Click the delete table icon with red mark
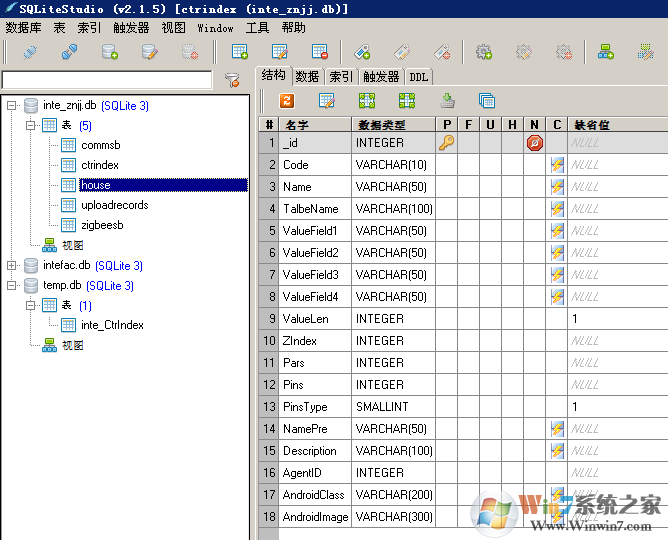The image size is (668, 540). (x=320, y=51)
